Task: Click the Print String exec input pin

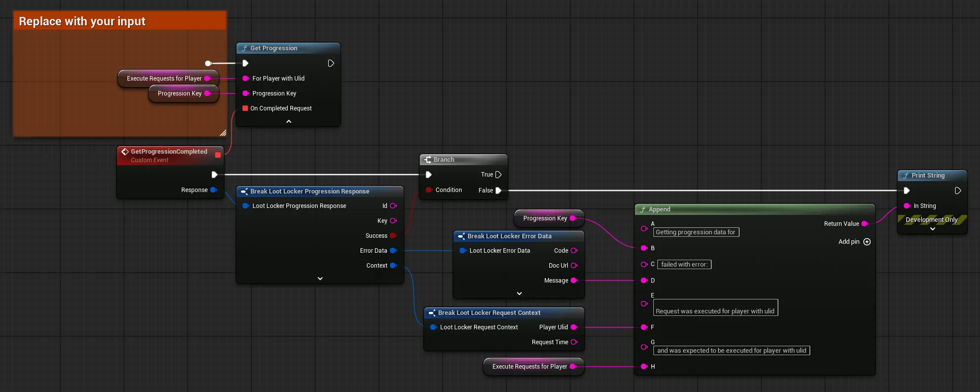Action: tap(907, 191)
